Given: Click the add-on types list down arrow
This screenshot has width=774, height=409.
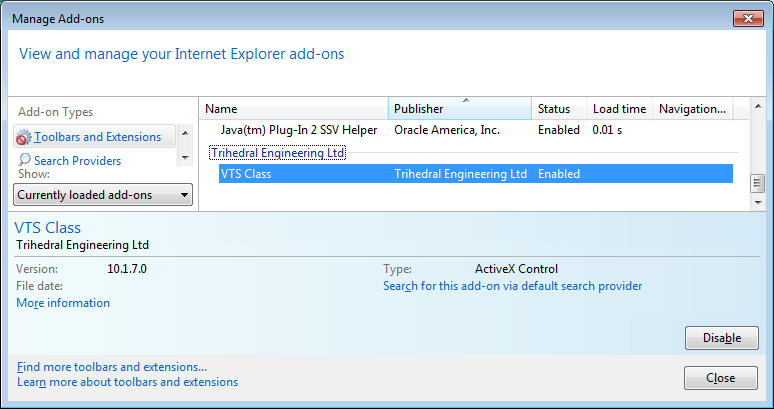Looking at the screenshot, I should 185,158.
